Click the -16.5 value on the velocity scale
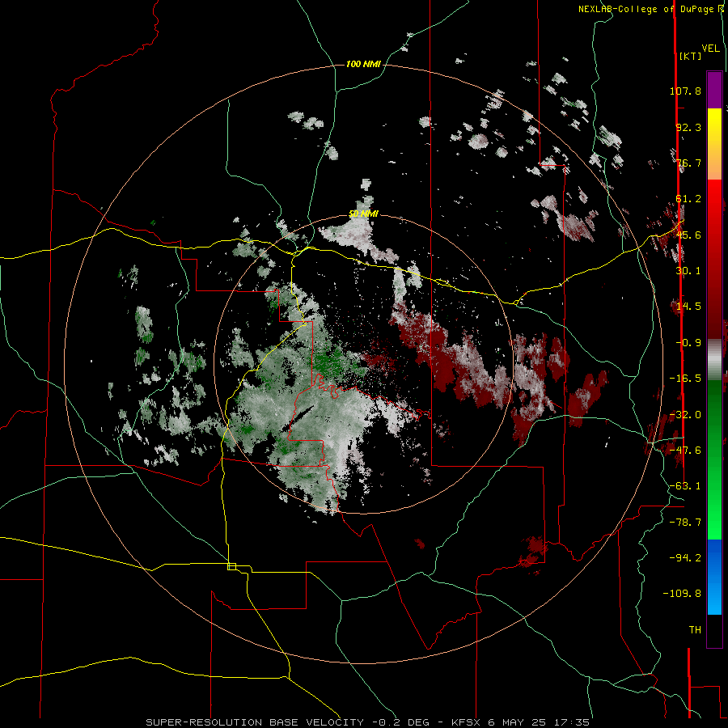The width and height of the screenshot is (728, 728). pyautogui.click(x=685, y=379)
